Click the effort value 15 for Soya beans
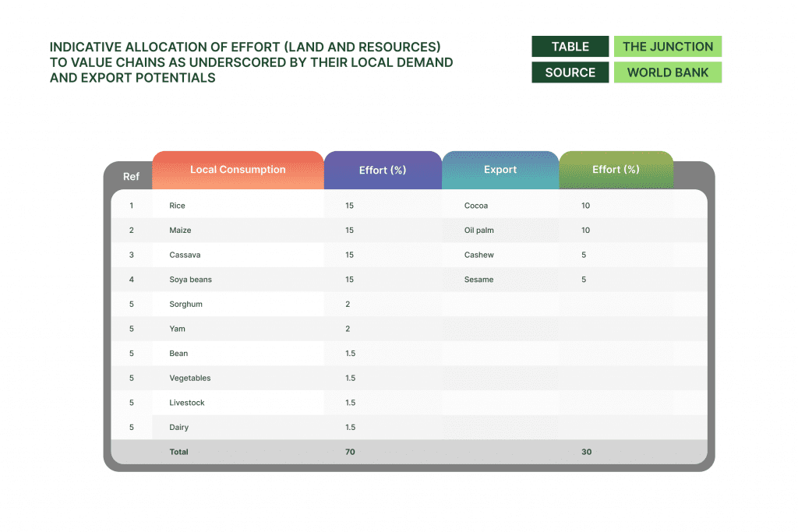 (x=349, y=279)
